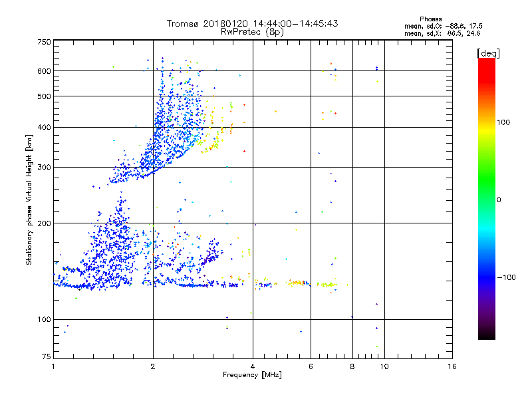The image size is (532, 399).
Task: Click the x-axis tick label '10'
Action: 384,366
